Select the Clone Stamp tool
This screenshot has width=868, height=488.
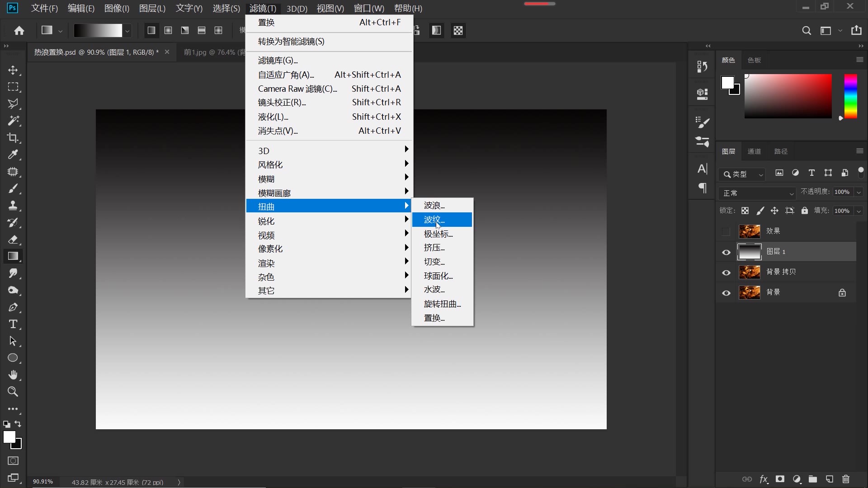pyautogui.click(x=13, y=206)
